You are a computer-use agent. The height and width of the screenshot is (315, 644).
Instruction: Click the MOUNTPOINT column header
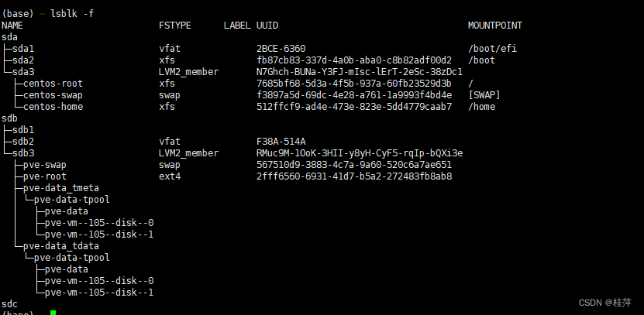coord(495,26)
